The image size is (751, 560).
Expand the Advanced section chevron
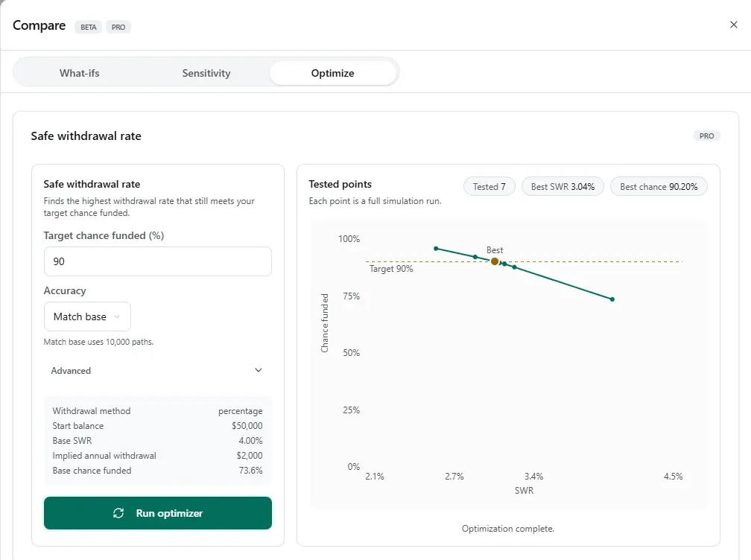259,370
